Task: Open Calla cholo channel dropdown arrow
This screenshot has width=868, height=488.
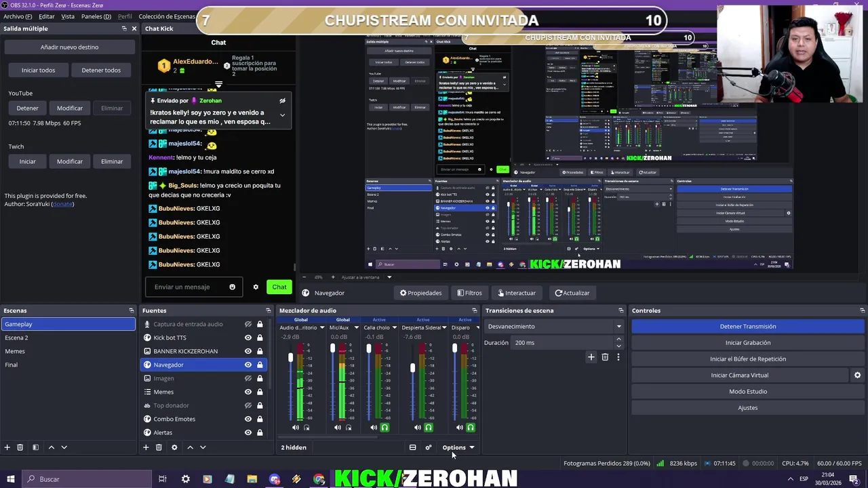Action: 394,328
